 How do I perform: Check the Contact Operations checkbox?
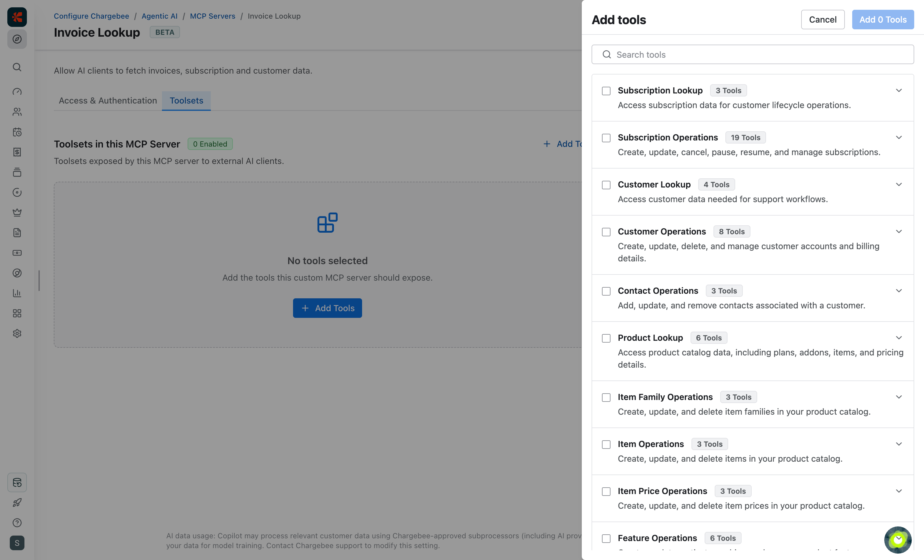[606, 291]
